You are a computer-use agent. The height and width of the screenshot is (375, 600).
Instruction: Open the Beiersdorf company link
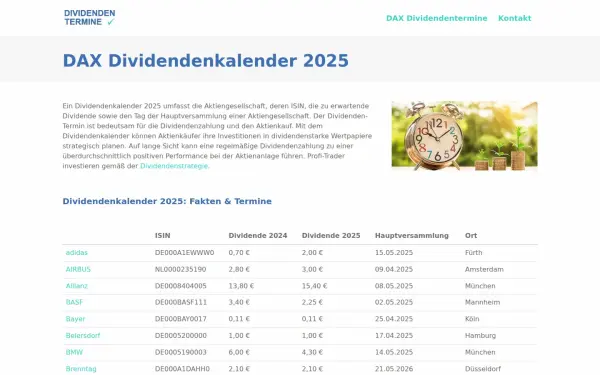coord(83,336)
